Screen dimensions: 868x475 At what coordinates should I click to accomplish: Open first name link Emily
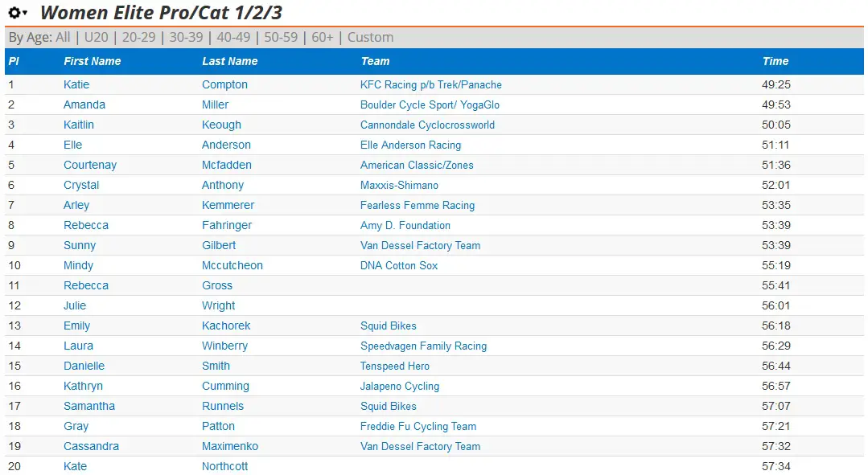click(x=77, y=326)
